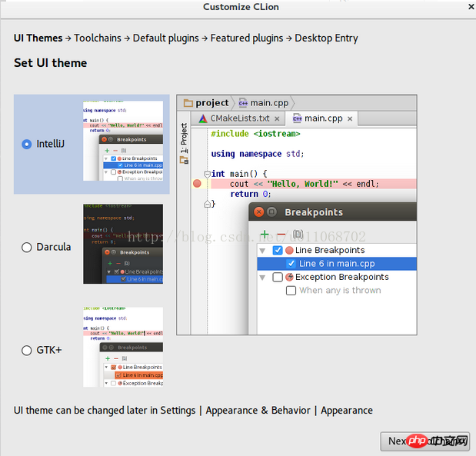The image size is (476, 456).
Task: Add a breakpoint with the green plus
Action: pos(265,235)
